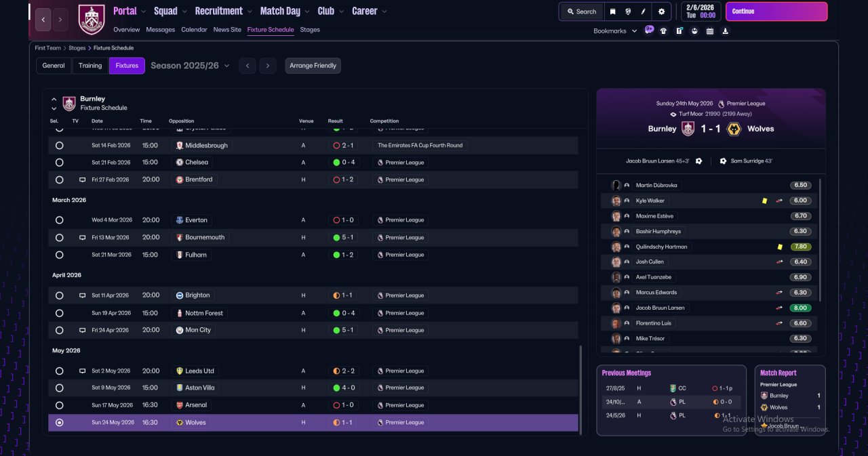The height and width of the screenshot is (456, 868).
Task: Select the Everton fixture radio button
Action: point(59,220)
